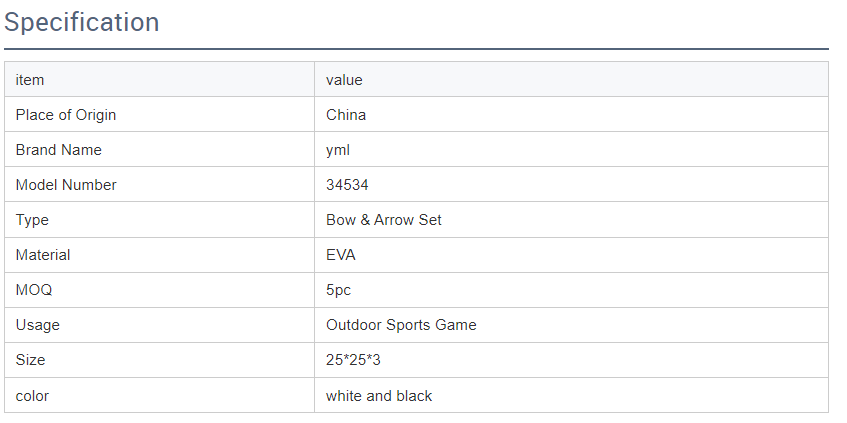
Task: Click the yml brand value
Action: point(338,150)
